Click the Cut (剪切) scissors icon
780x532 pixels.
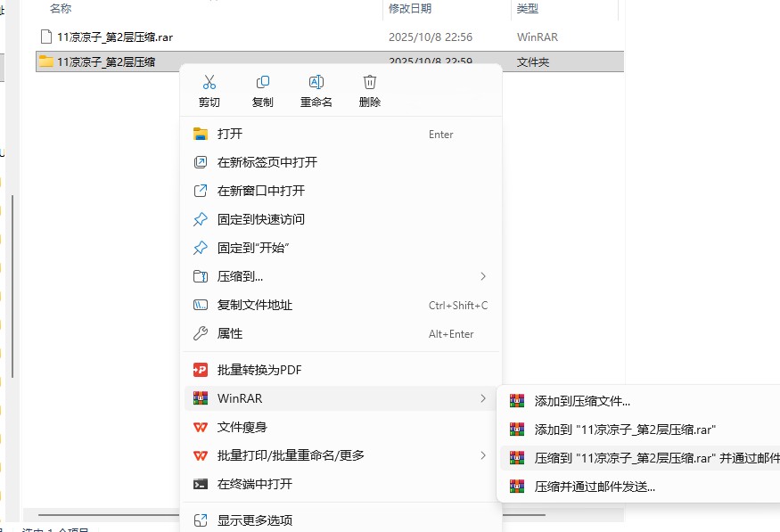[209, 83]
